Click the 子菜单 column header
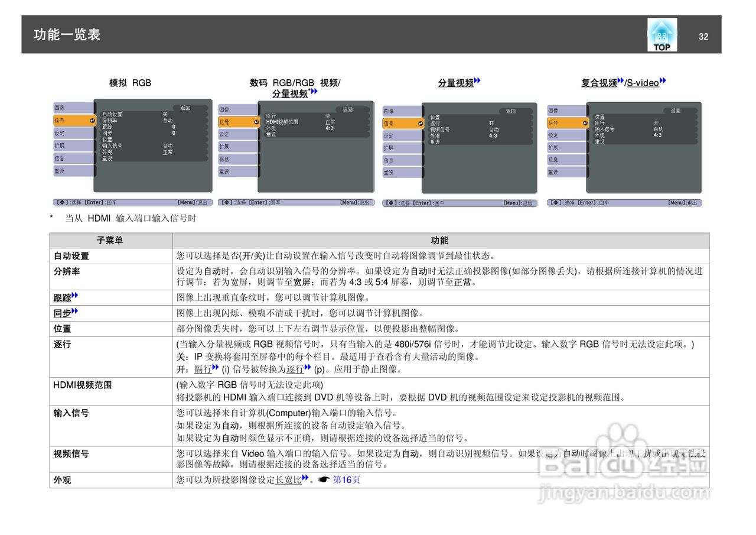Viewport: 756px width, 535px height. point(110,241)
